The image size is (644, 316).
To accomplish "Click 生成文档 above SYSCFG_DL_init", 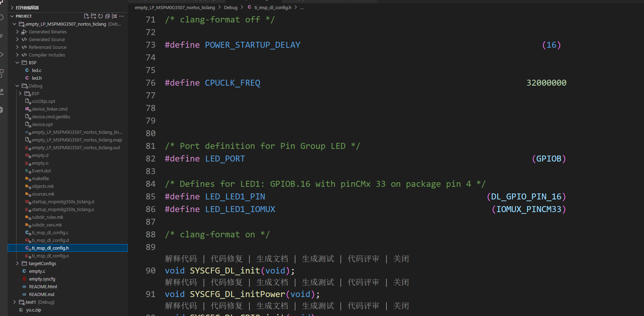I will 272,259.
